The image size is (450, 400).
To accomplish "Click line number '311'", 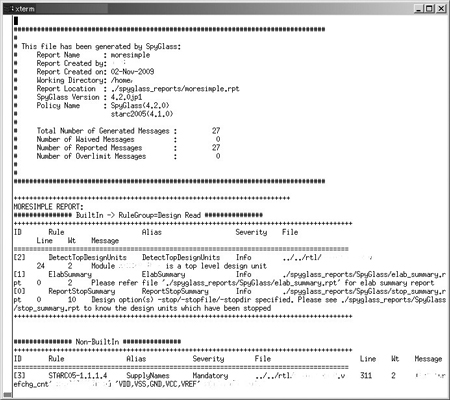I will pyautogui.click(x=366, y=376).
